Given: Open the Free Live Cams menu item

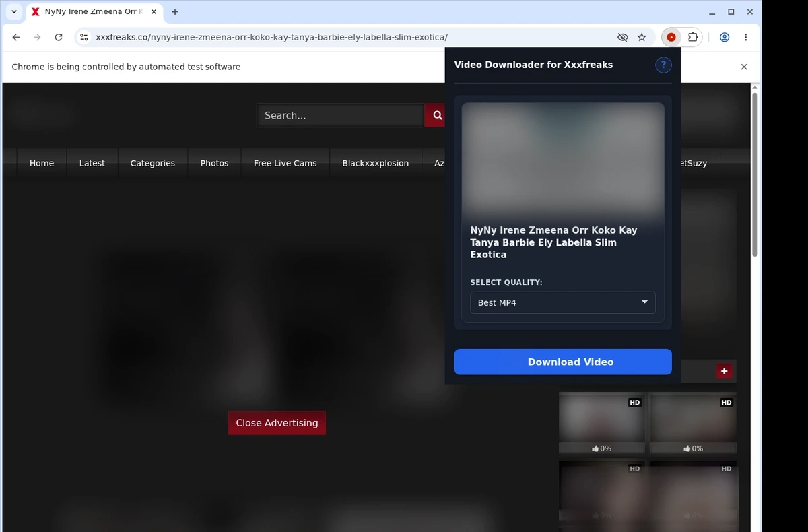Looking at the screenshot, I should point(285,163).
